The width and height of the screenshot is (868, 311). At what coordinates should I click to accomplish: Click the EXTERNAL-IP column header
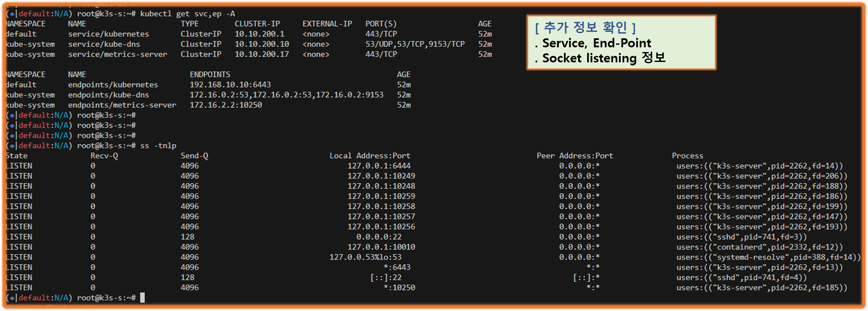(327, 24)
